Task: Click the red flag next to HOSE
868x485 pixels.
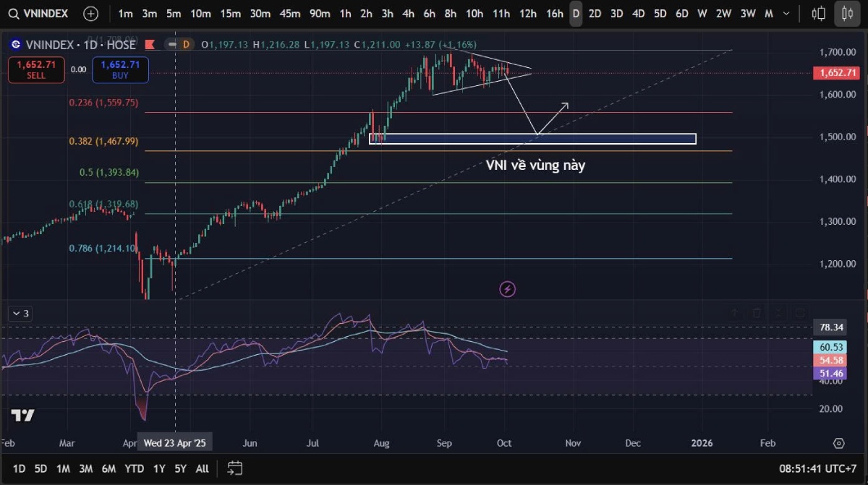Action: click(x=148, y=45)
